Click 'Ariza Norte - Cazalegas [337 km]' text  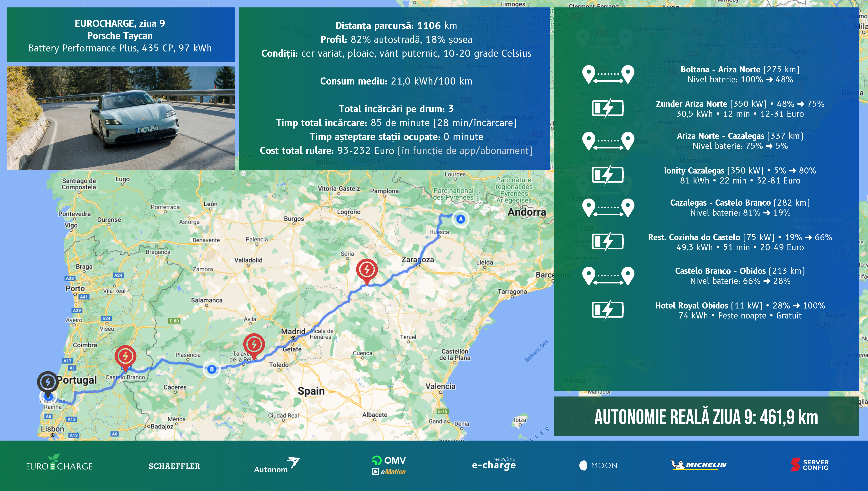click(x=740, y=136)
